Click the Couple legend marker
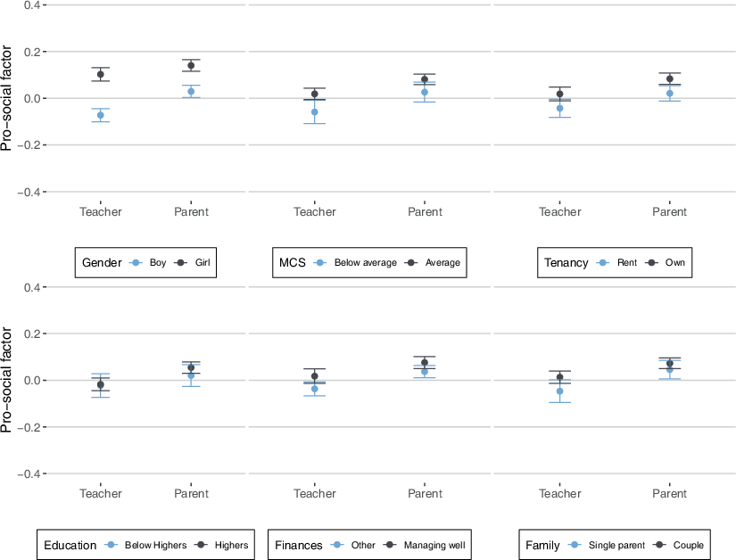Viewport: 736px width, 560px height. click(x=662, y=545)
